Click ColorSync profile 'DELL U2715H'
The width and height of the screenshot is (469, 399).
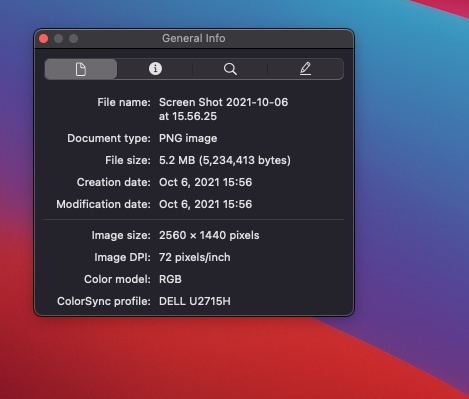(x=195, y=301)
